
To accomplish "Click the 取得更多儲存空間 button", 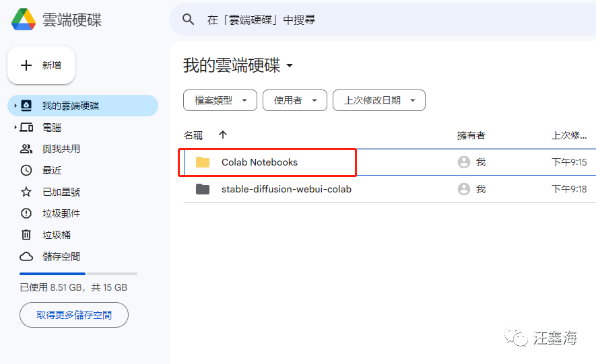I will [74, 315].
